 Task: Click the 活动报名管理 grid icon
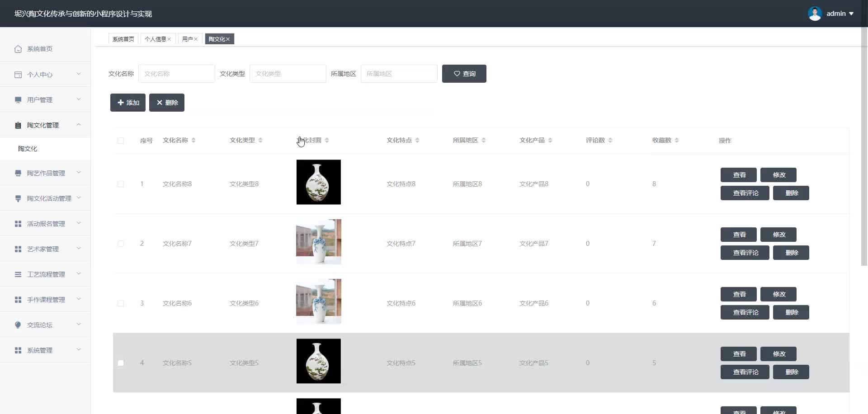click(18, 224)
